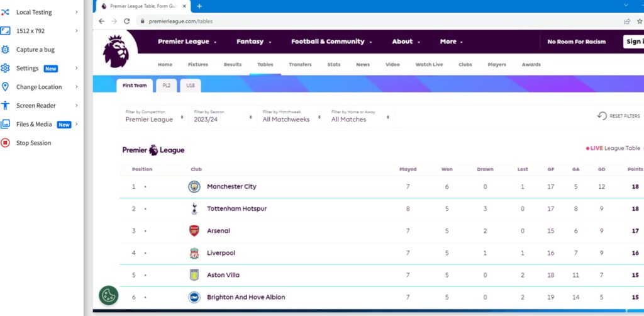Click the Liverpool club badge

(194, 253)
